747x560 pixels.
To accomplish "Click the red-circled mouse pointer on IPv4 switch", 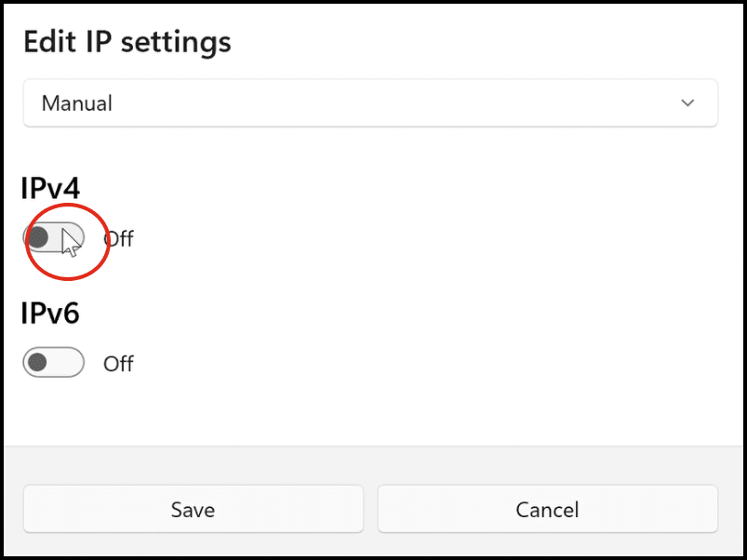I will pyautogui.click(x=68, y=244).
